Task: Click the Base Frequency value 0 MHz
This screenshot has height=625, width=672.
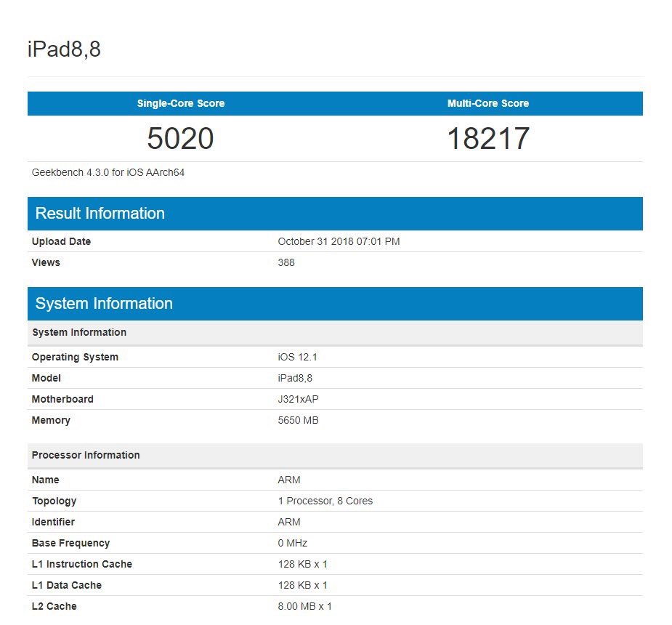Action: [x=293, y=543]
